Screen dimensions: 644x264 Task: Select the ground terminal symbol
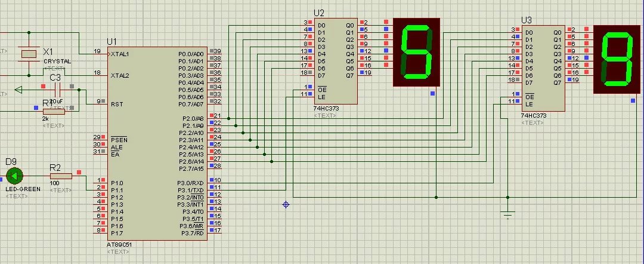click(x=508, y=214)
